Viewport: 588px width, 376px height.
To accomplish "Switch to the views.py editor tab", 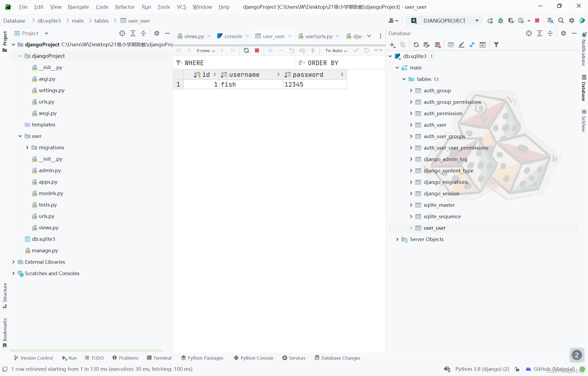I will click(x=194, y=36).
